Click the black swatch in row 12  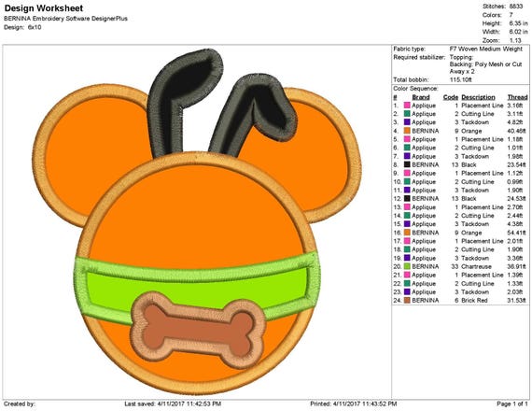tap(407, 199)
